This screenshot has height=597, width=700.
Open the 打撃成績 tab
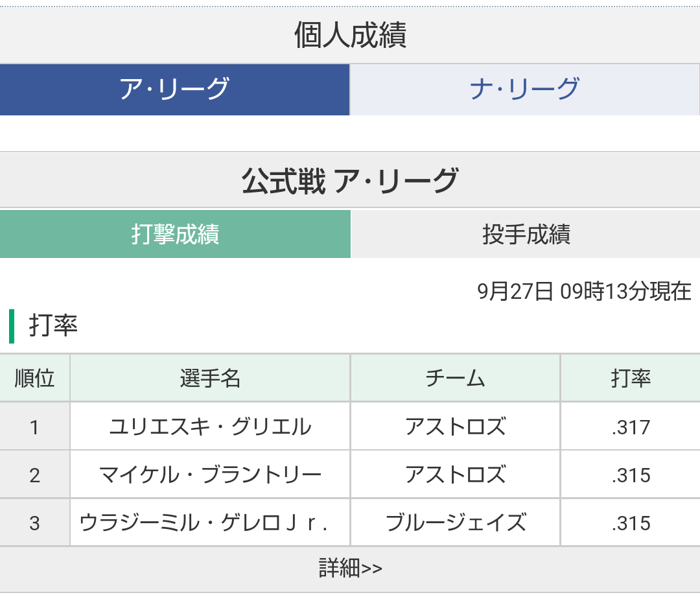click(175, 234)
